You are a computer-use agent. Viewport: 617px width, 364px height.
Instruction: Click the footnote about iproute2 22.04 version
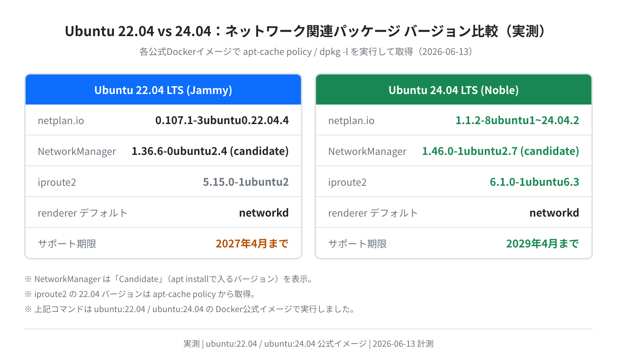pos(141,294)
